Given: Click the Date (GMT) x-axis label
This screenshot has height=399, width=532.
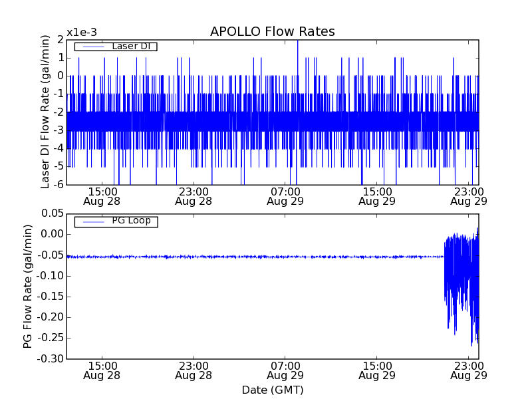Looking at the screenshot, I should [x=272, y=390].
